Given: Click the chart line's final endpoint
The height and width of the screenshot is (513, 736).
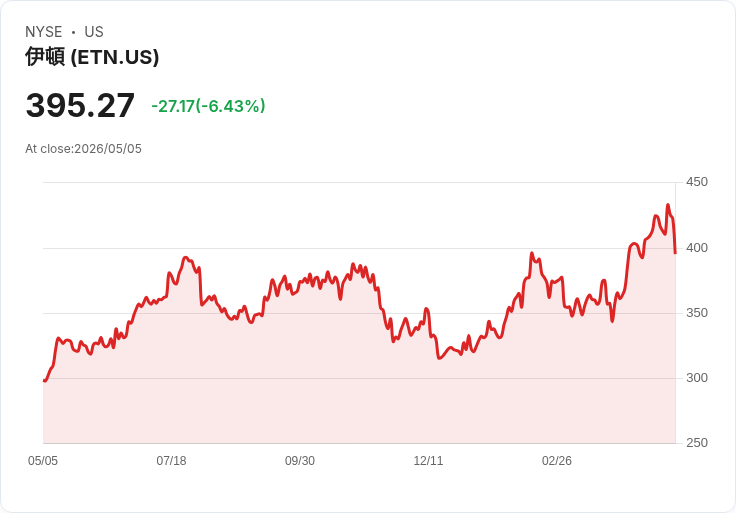Looking at the screenshot, I should (x=675, y=253).
